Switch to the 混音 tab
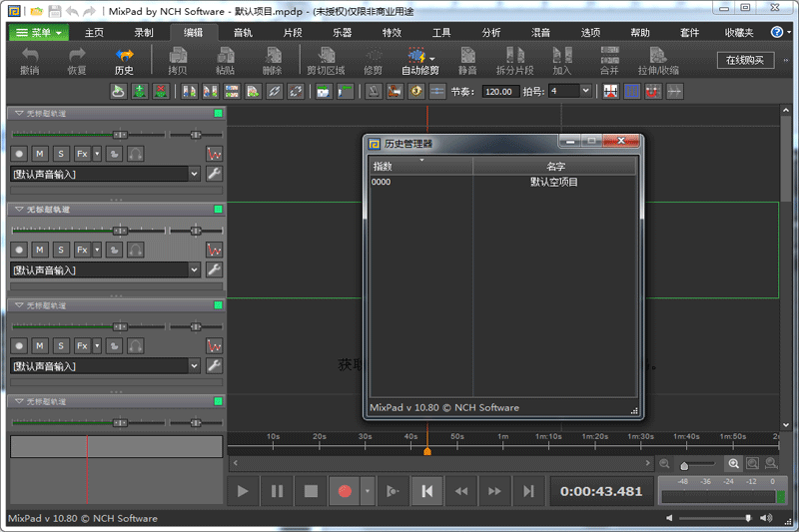This screenshot has width=799, height=532. (540, 33)
